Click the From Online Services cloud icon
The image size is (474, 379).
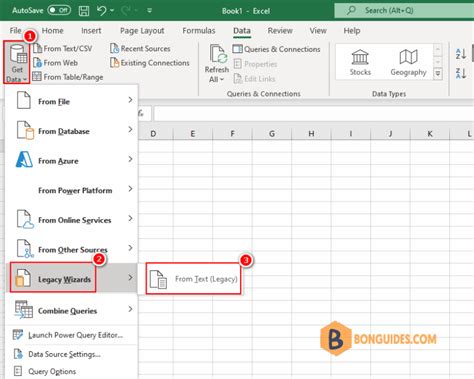tap(25, 219)
